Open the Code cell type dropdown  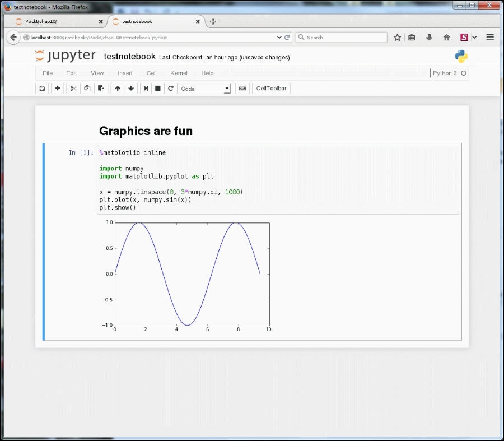pos(204,89)
